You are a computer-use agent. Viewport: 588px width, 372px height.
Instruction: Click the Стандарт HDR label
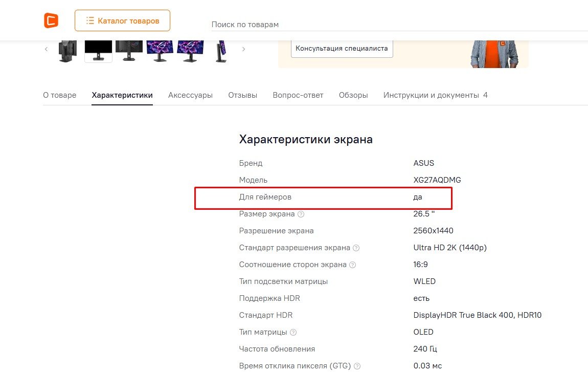266,315
